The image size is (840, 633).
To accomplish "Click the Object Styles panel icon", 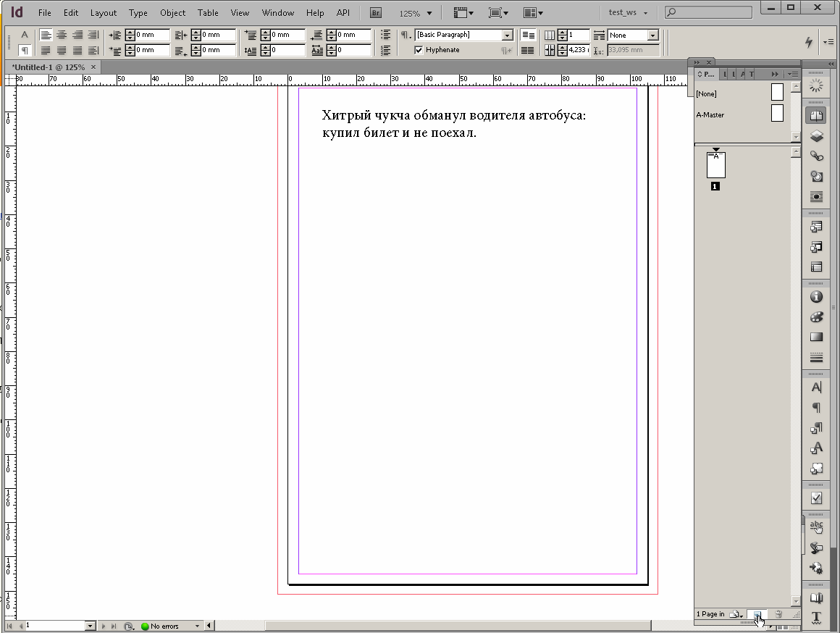I will [x=816, y=469].
